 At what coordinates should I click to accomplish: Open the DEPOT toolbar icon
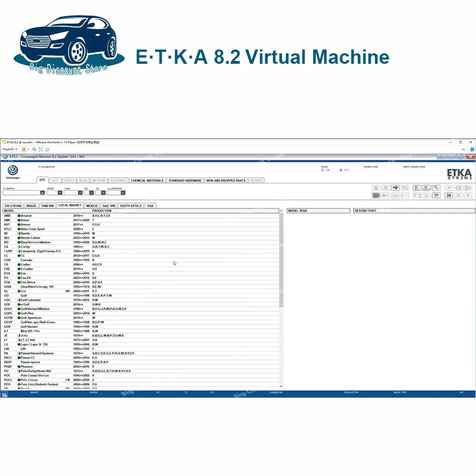tap(427, 187)
